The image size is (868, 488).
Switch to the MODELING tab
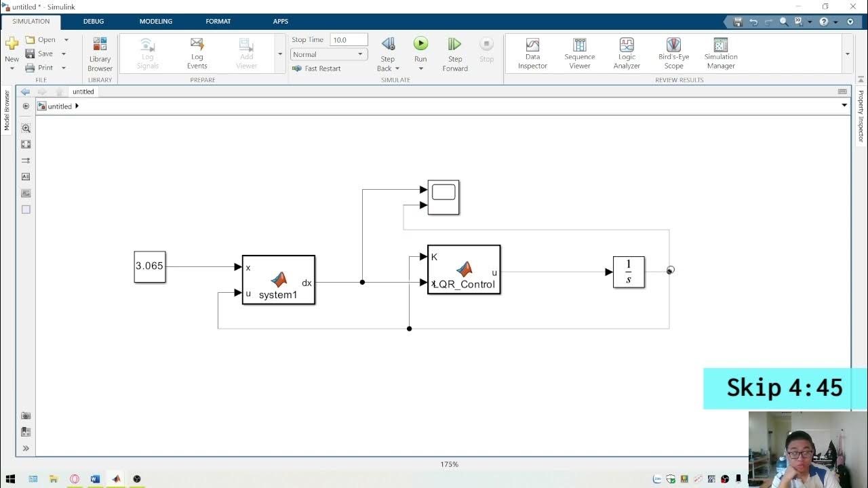pos(156,22)
